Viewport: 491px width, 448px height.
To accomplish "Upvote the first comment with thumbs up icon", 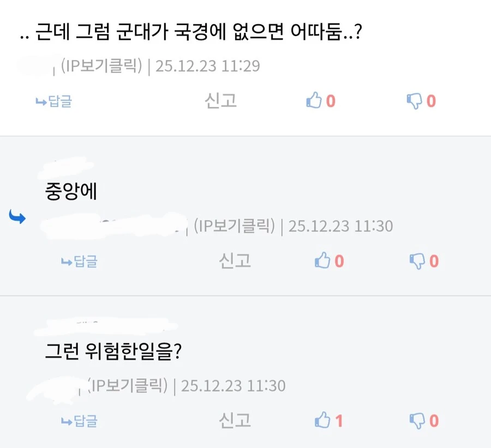I will point(315,101).
